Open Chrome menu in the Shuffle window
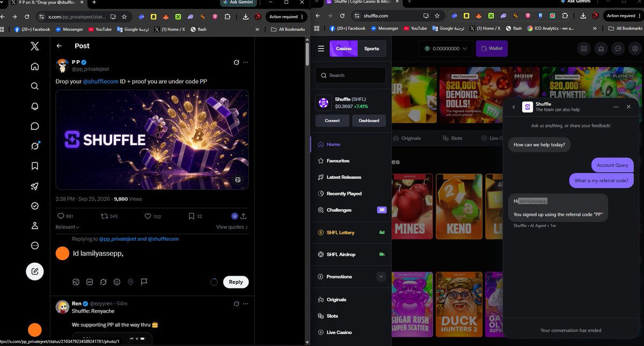644x346 pixels. pyautogui.click(x=639, y=16)
